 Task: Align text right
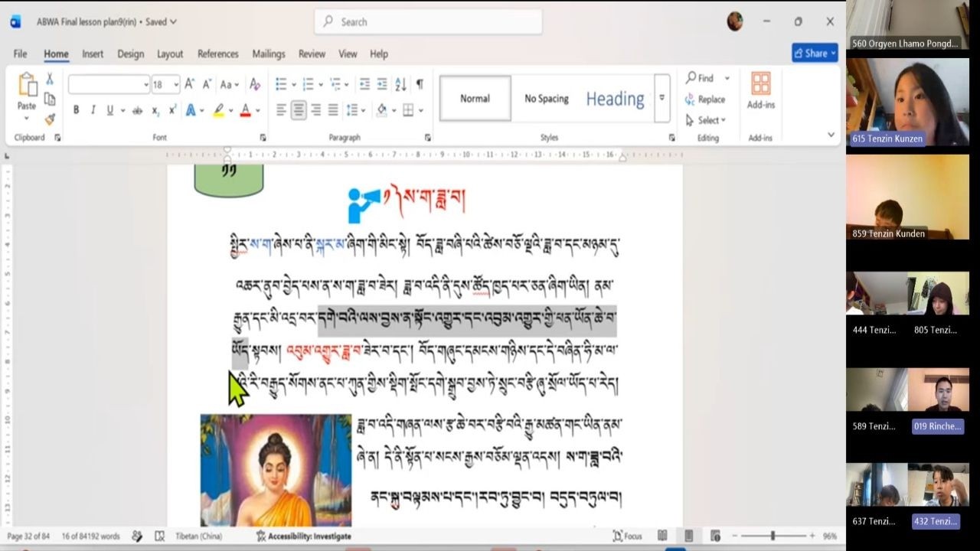[x=315, y=110]
